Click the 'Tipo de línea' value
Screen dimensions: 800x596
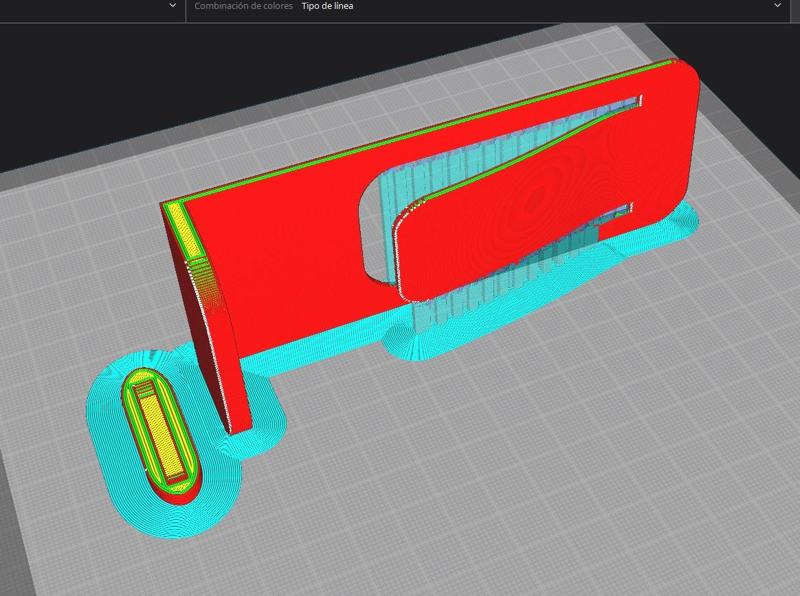point(327,6)
